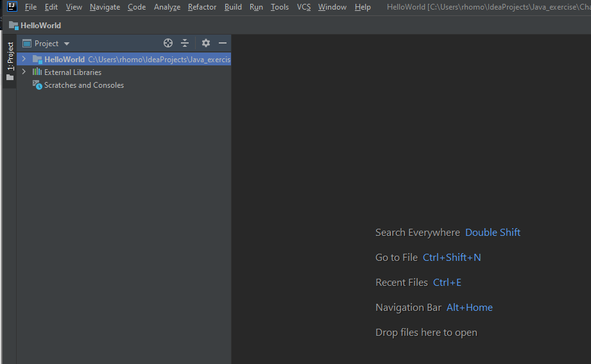Image resolution: width=591 pixels, height=364 pixels.
Task: Click the Collapse All icon
Action: (185, 43)
